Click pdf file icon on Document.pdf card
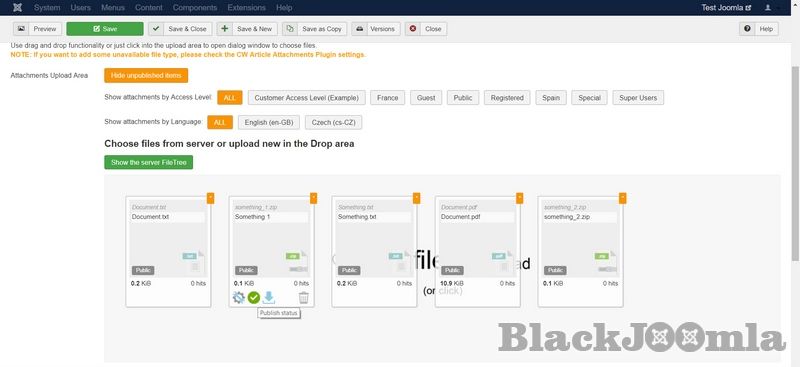Viewport: 800px width, 367px height. (x=503, y=261)
